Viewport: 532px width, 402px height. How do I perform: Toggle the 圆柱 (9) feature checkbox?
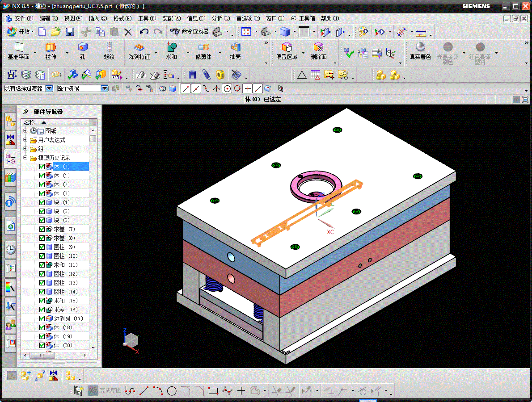[42, 247]
